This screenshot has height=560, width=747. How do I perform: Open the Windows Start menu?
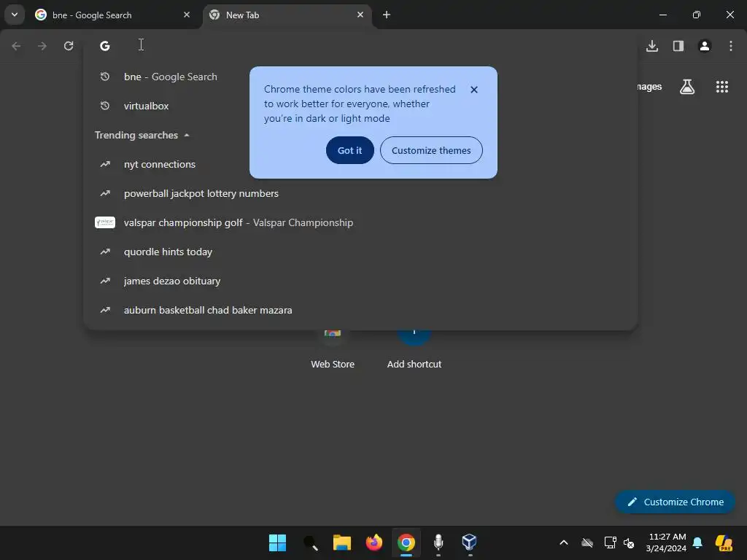(277, 542)
